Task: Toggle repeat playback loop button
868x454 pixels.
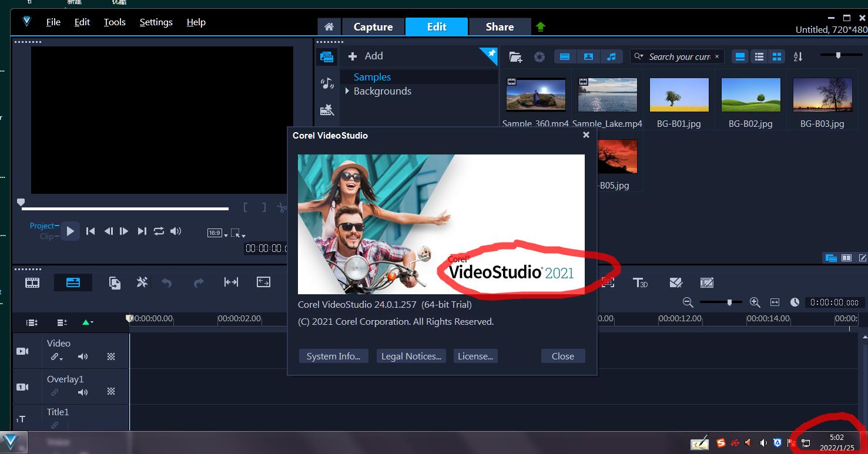Action: (x=159, y=231)
